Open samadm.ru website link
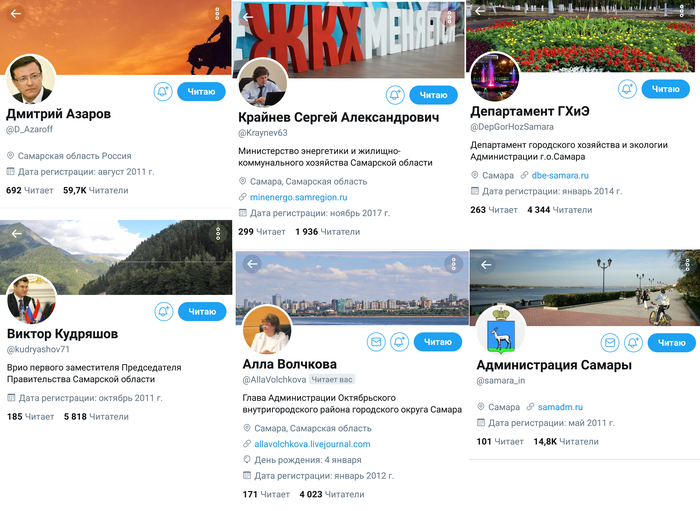 [x=560, y=407]
